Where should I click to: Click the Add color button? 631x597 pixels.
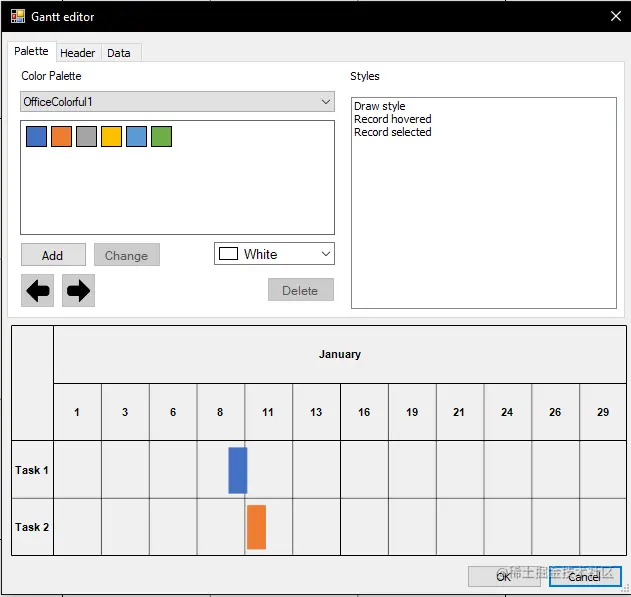tap(53, 255)
